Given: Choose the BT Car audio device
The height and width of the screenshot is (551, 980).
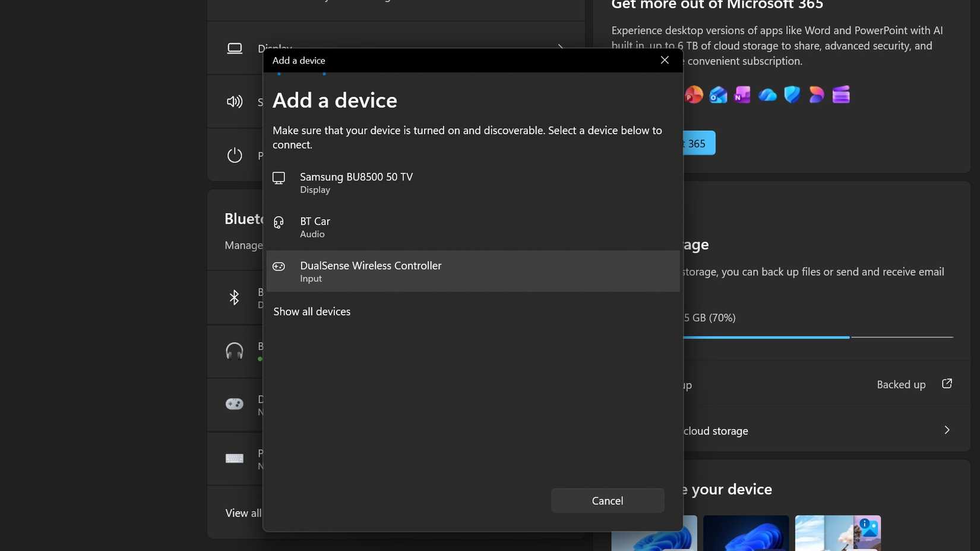Looking at the screenshot, I should pos(473,227).
